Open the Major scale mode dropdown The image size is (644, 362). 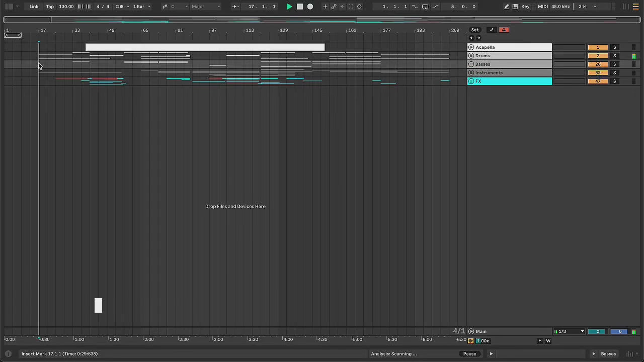205,7
